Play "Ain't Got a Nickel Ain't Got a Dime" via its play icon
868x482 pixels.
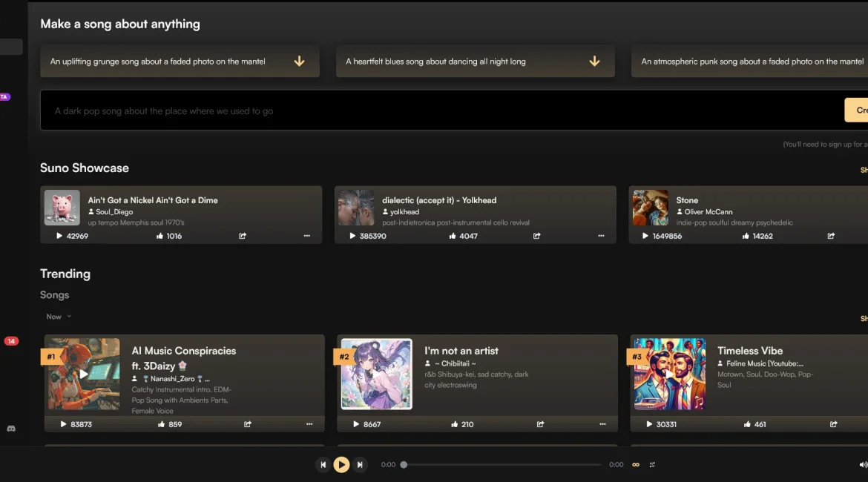(x=59, y=236)
